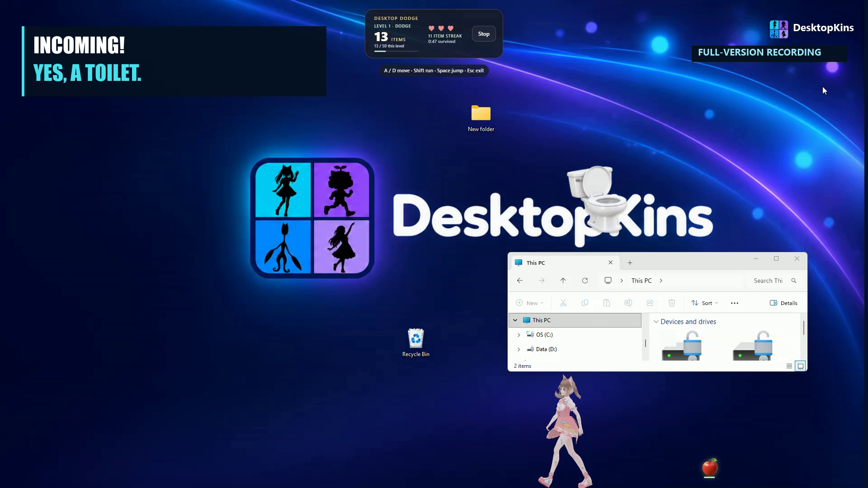The image size is (868, 488).
Task: Switch to details list view
Action: [x=789, y=366]
